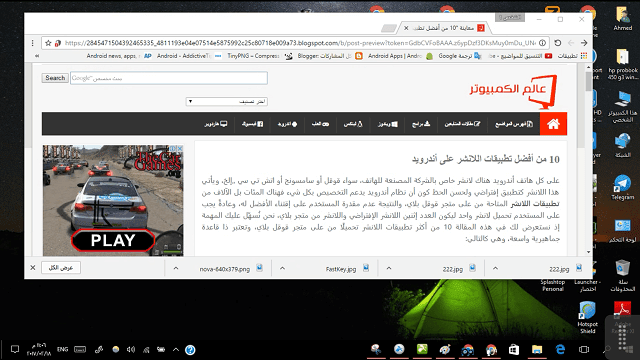Image resolution: width=640 pixels, height=360 pixels.
Task: Switch input language via ENG indicator
Action: 62,349
